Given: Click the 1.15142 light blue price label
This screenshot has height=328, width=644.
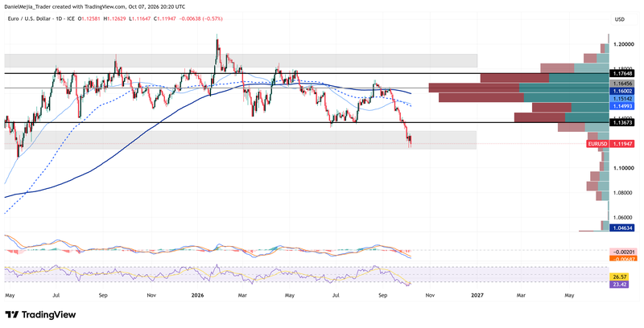Looking at the screenshot, I should 621,99.
